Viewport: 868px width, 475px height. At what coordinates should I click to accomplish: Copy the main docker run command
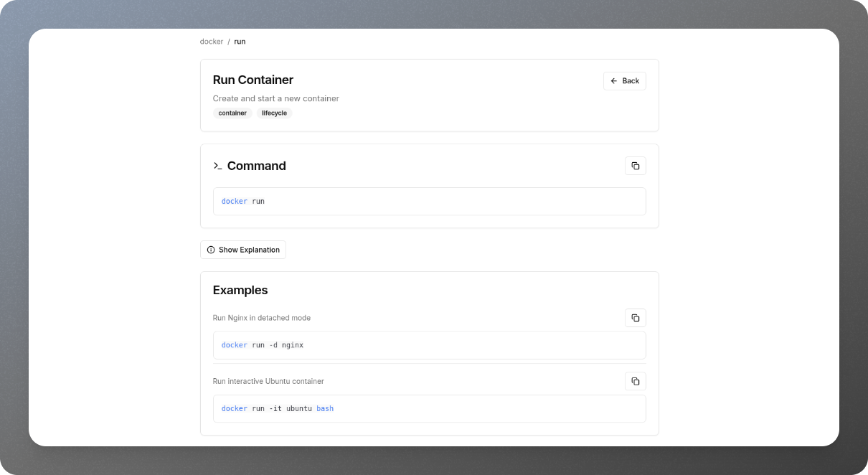coord(635,166)
